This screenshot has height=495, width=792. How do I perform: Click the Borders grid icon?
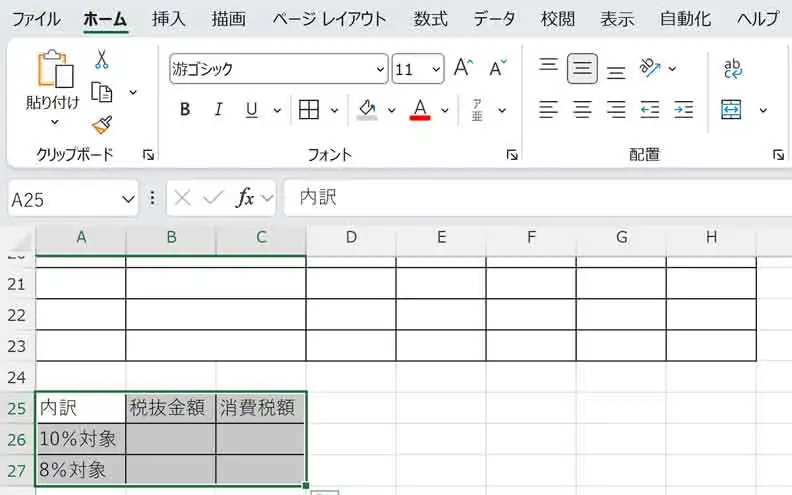309,110
